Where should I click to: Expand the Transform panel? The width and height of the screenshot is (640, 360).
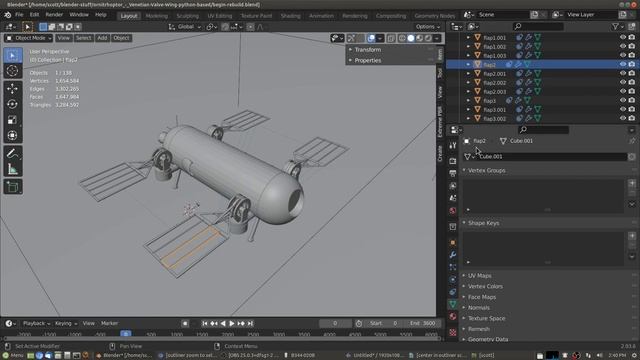click(367, 49)
